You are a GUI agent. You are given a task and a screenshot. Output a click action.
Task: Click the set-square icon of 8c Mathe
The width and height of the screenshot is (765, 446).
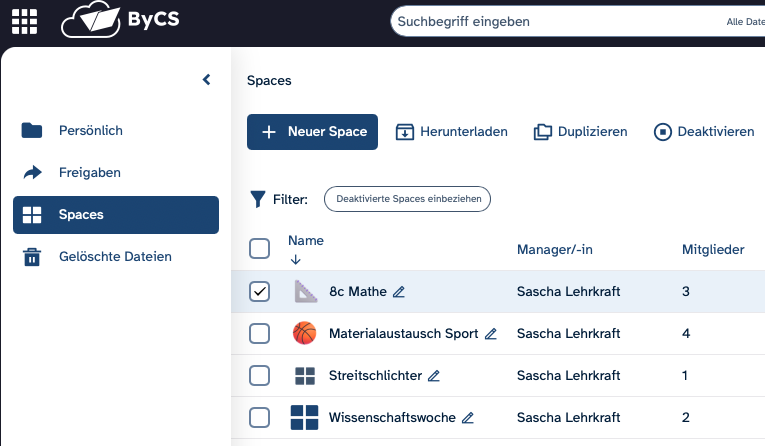click(x=304, y=291)
